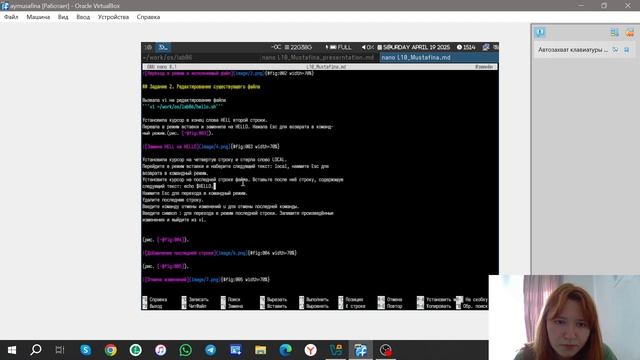Click the Поиск shortcut in the nano footer

point(231,299)
